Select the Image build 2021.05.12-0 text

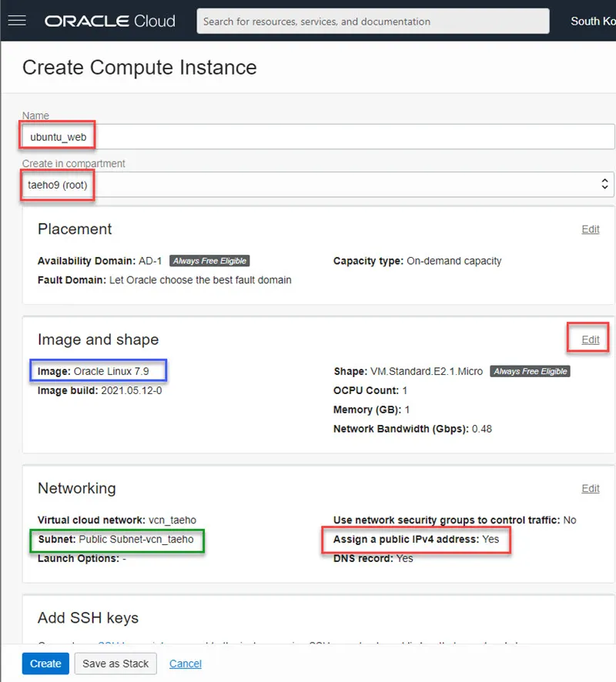[x=99, y=390]
